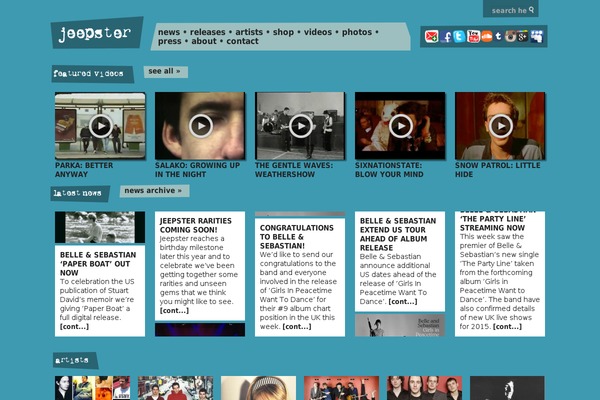Image resolution: width=600 pixels, height=400 pixels.
Task: Open the SoundCloud icon
Action: pyautogui.click(x=486, y=37)
